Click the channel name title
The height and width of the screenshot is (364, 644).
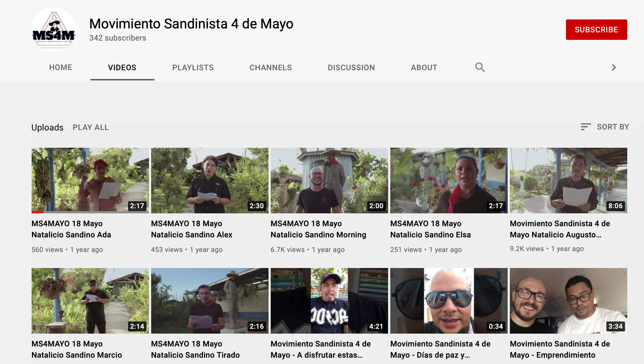(191, 24)
